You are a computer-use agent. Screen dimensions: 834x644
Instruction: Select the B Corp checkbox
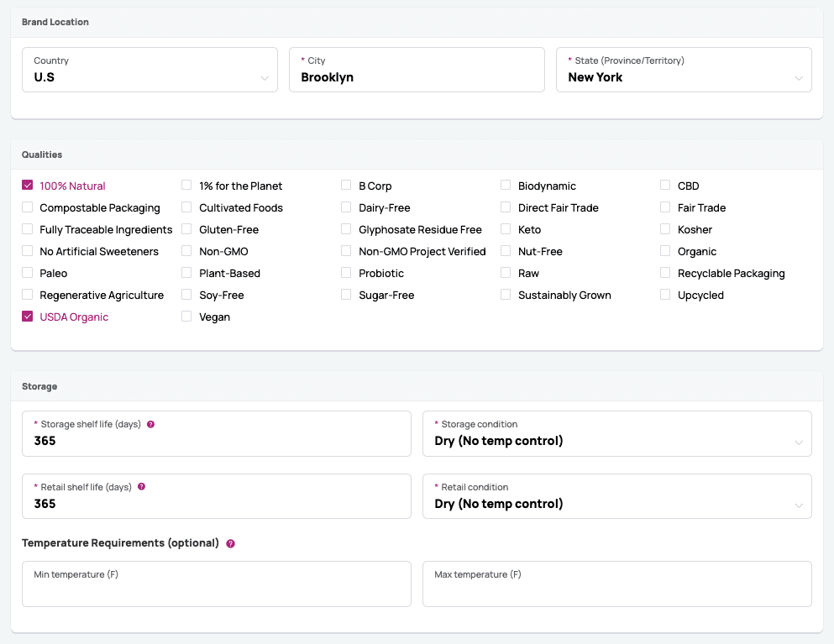click(346, 185)
